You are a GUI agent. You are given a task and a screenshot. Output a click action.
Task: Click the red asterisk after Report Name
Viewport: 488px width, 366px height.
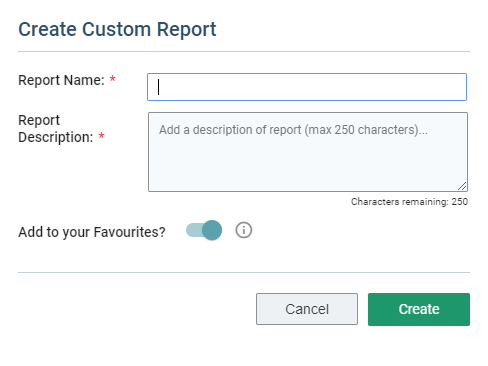click(x=113, y=79)
